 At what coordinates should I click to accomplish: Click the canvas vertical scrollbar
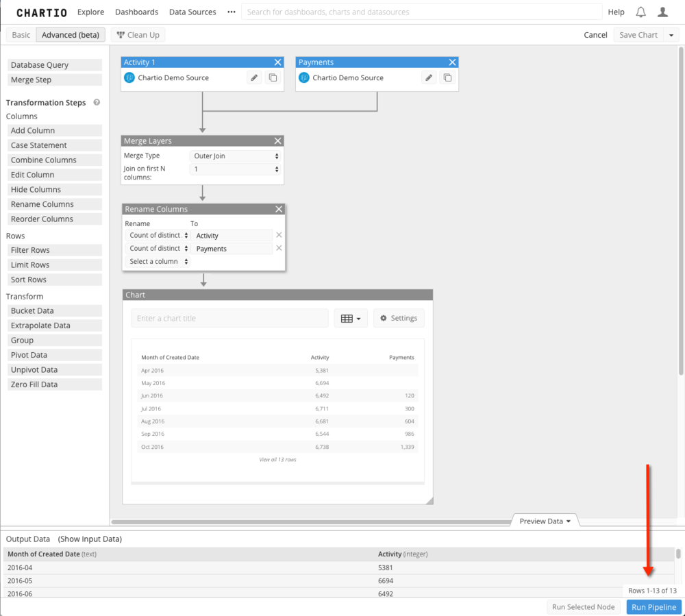click(681, 210)
